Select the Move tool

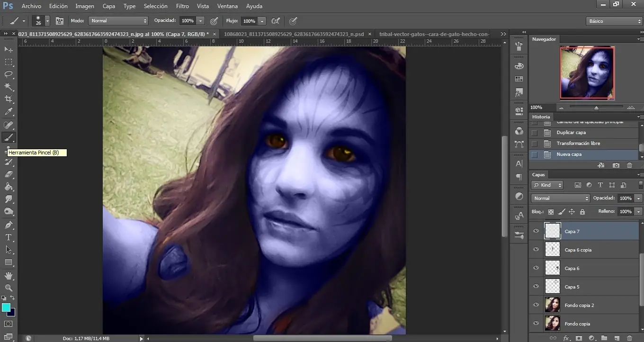pos(9,49)
